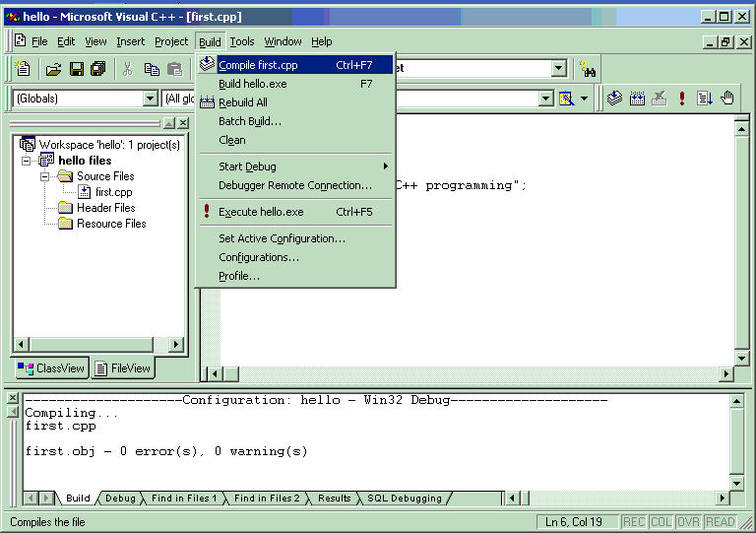Click the first.cpp file icon in tree
The height and width of the screenshot is (533, 756).
[x=85, y=192]
